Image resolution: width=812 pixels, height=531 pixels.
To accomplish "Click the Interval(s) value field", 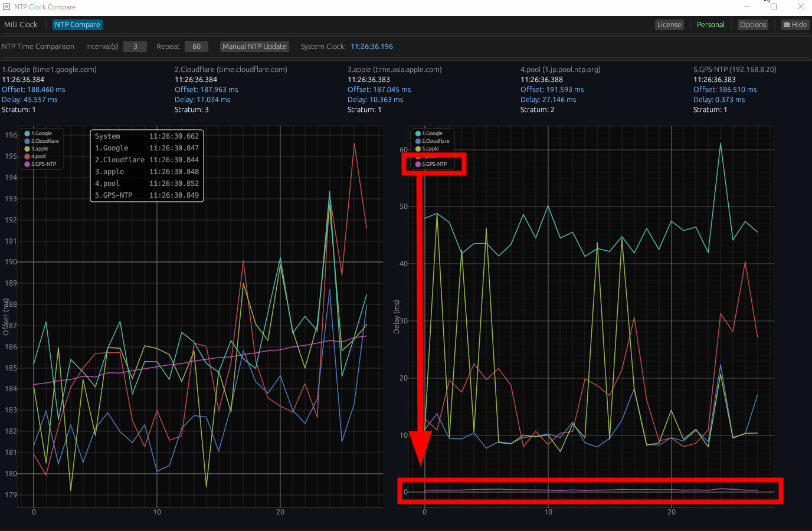I will point(135,47).
